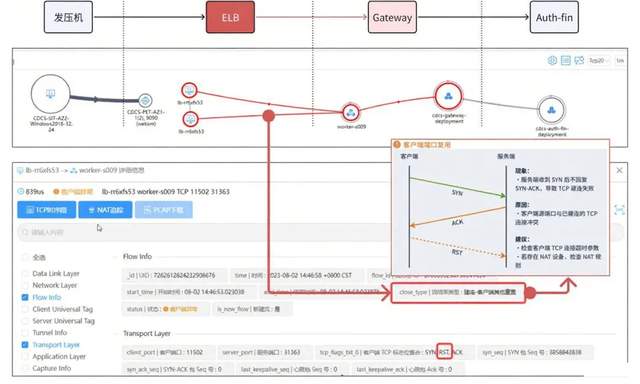Click the orange status tag beside 839us
Viewport: 640px width, 384px height.
pos(73,191)
